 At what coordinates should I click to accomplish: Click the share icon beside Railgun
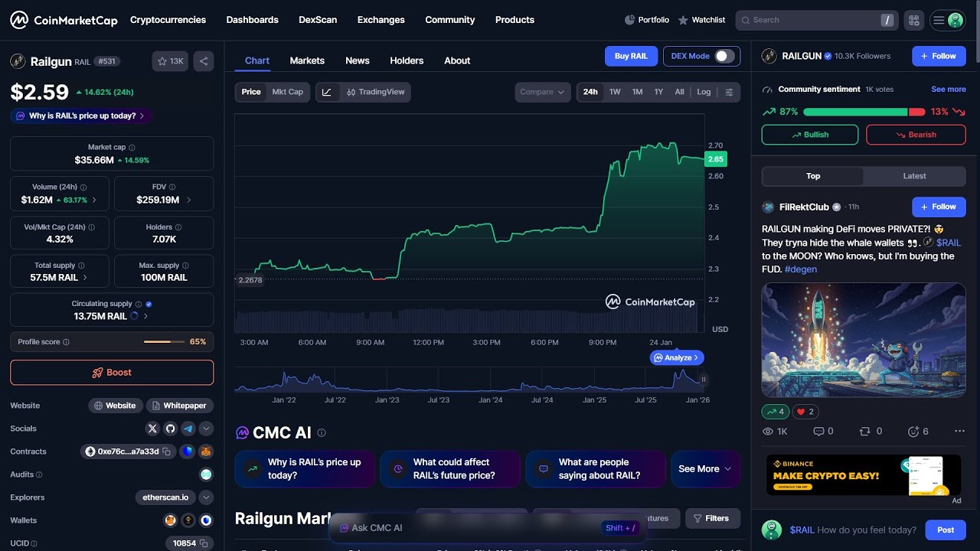(204, 61)
